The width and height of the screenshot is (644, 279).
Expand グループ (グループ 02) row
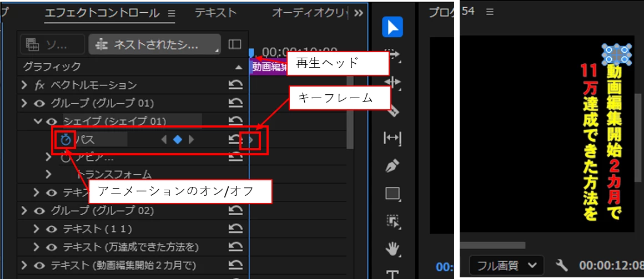(x=24, y=211)
